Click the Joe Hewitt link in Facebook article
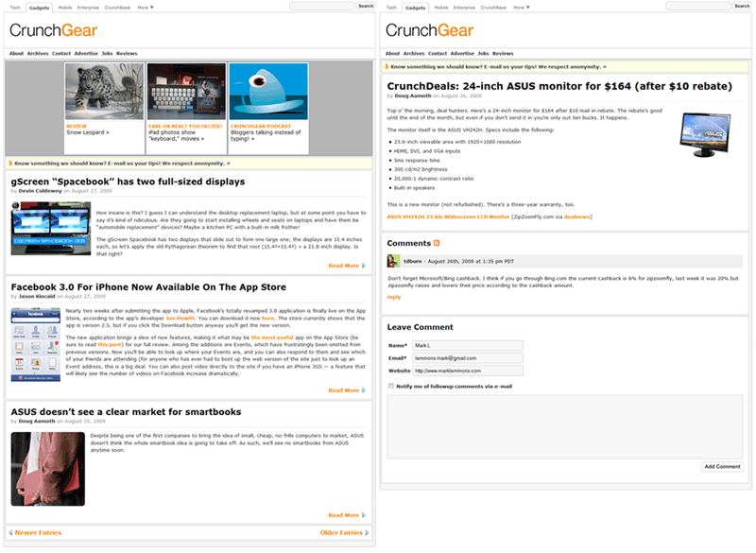 (x=180, y=319)
